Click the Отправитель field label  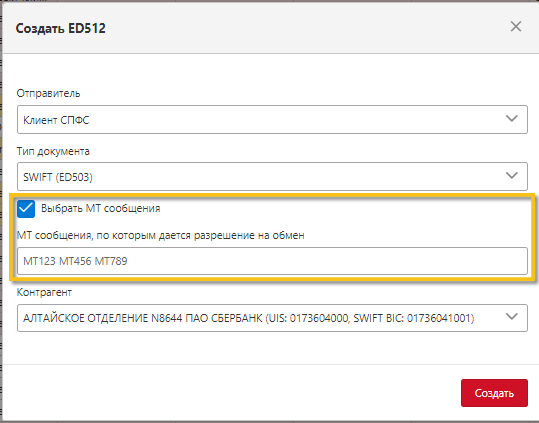coord(48,93)
